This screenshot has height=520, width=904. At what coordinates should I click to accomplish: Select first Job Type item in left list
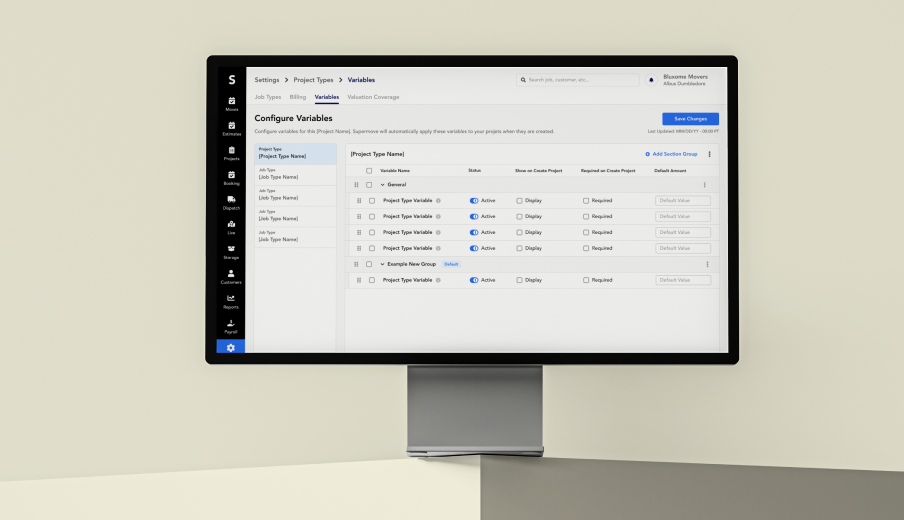[295, 174]
